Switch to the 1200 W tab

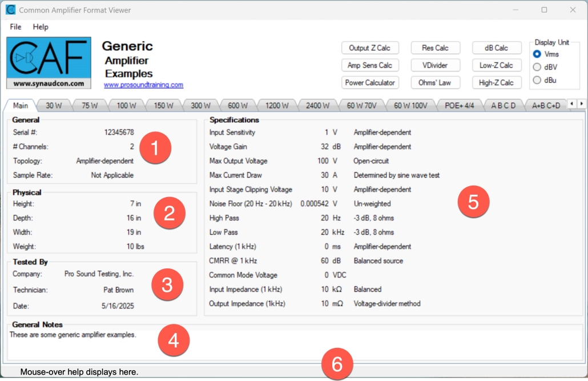pyautogui.click(x=277, y=106)
